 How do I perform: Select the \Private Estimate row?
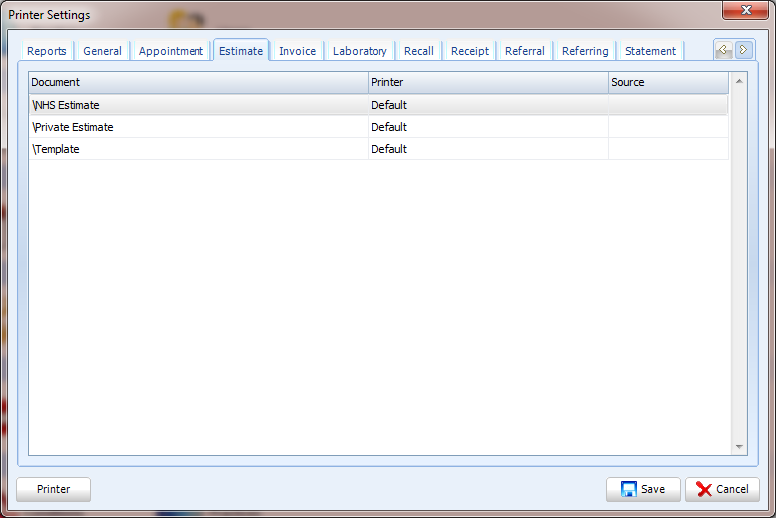379,127
